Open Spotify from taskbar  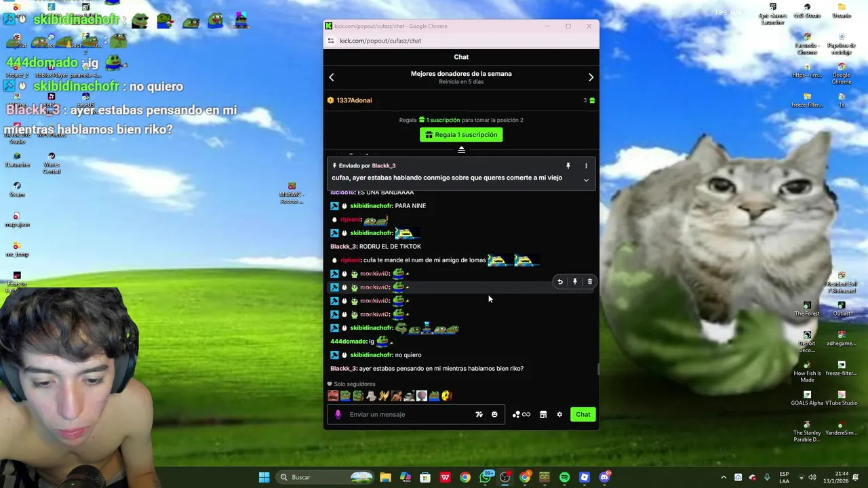click(564, 477)
